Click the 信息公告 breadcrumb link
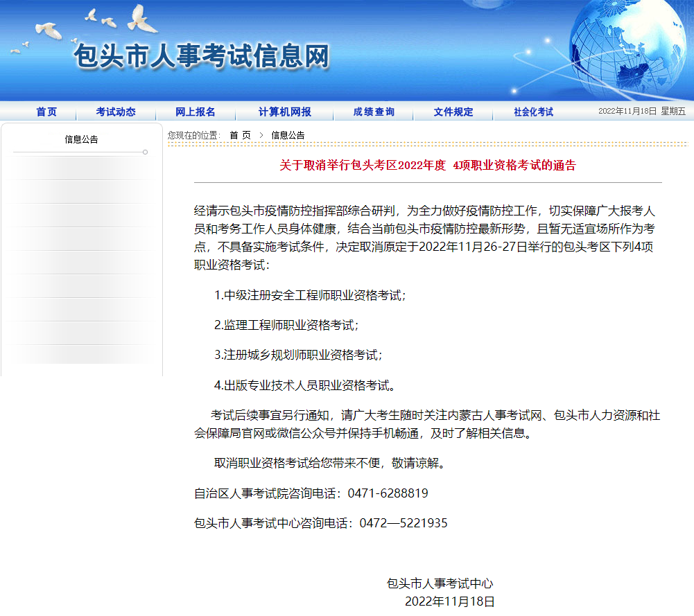Image resolution: width=694 pixels, height=616 pixels. (x=288, y=135)
